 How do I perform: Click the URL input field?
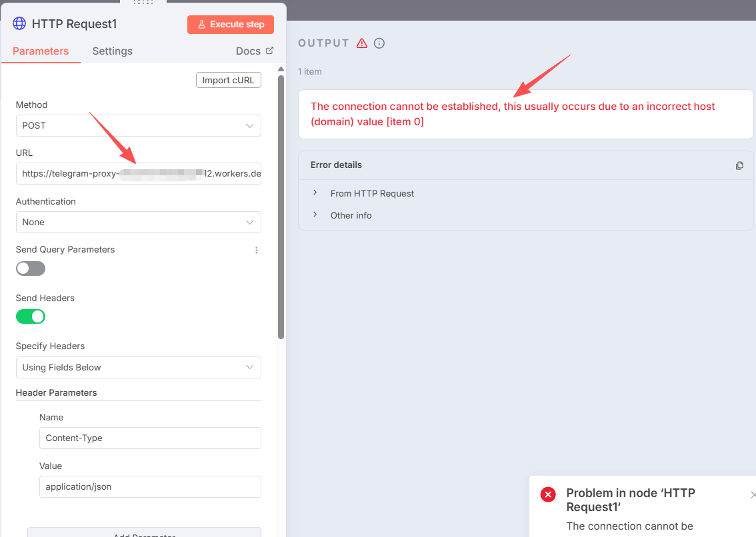(x=138, y=174)
